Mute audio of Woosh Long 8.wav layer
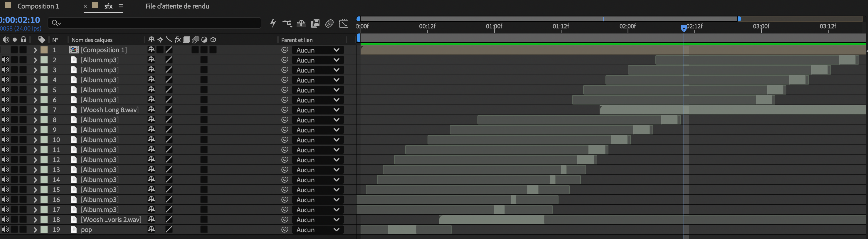The image size is (868, 239). [6, 110]
